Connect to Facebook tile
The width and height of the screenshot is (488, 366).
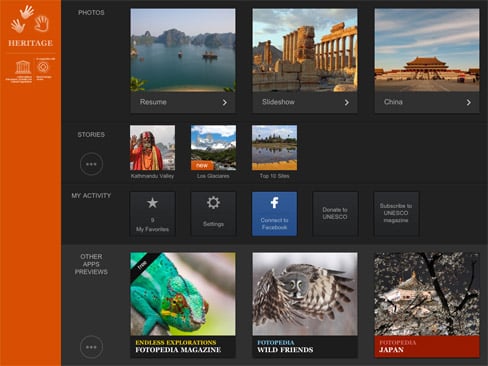click(274, 214)
